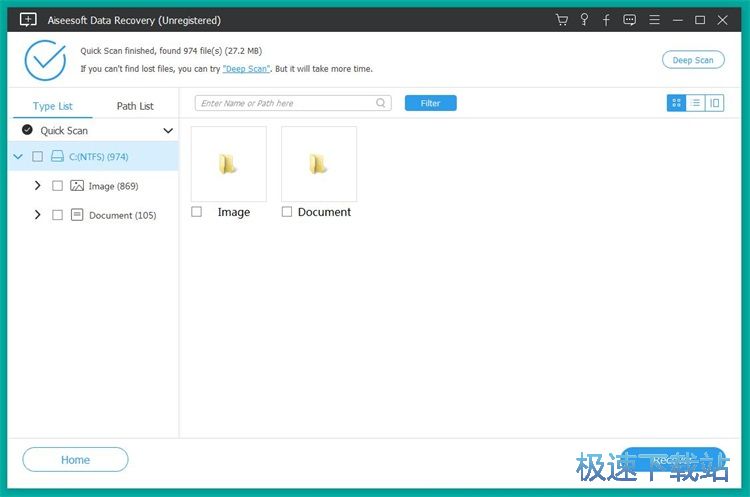Click the "Quick Scan finished, found 974 file(s)" text
750x497 pixels.
pos(151,51)
